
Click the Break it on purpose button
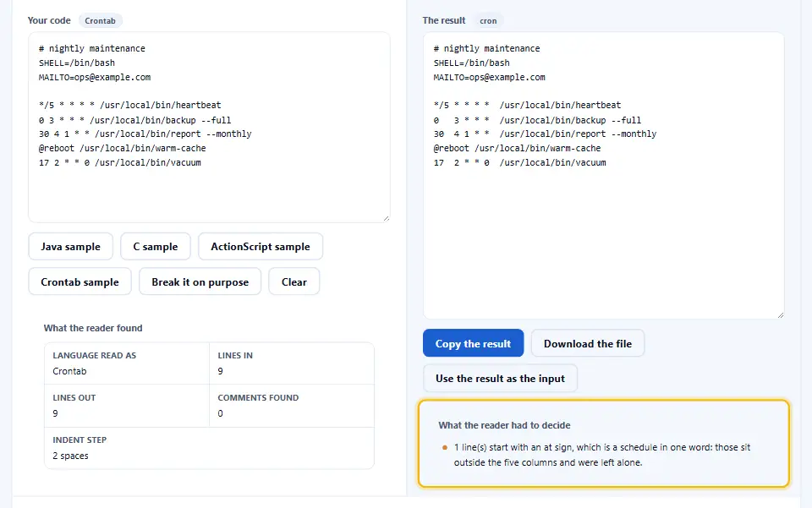[x=200, y=282]
